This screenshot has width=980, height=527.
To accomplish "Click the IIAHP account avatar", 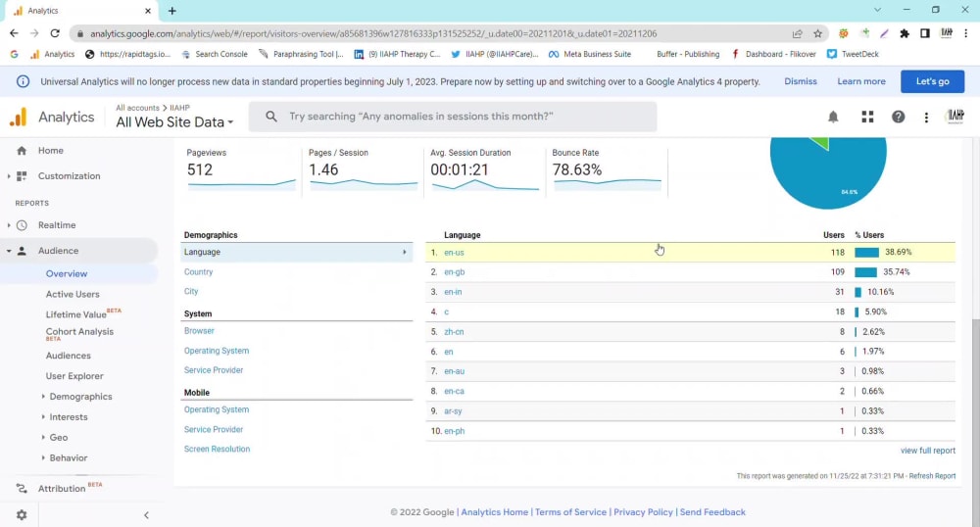I will (955, 117).
